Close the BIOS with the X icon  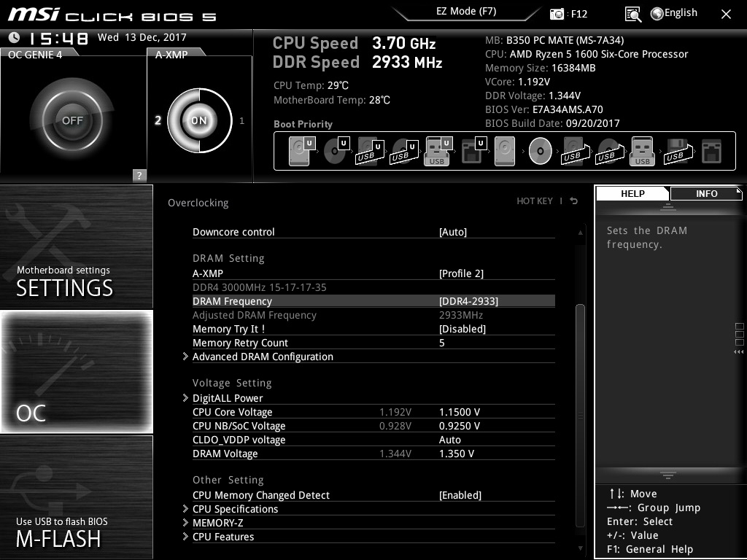click(x=726, y=15)
